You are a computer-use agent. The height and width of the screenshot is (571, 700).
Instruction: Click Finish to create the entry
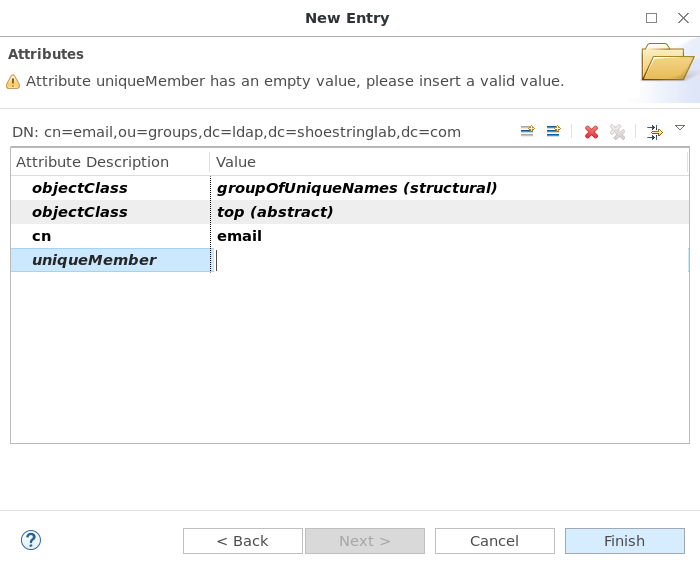625,541
